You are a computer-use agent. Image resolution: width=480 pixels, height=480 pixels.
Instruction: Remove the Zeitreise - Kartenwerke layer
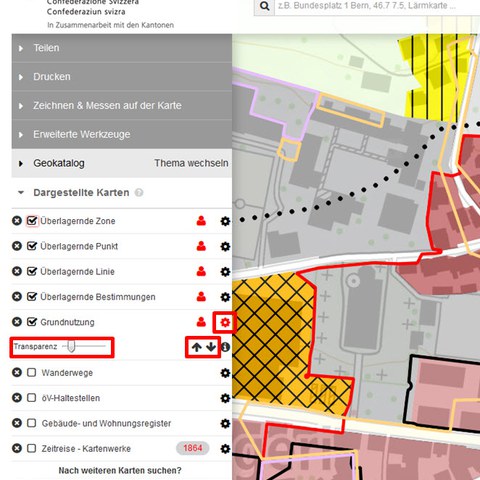[17, 448]
